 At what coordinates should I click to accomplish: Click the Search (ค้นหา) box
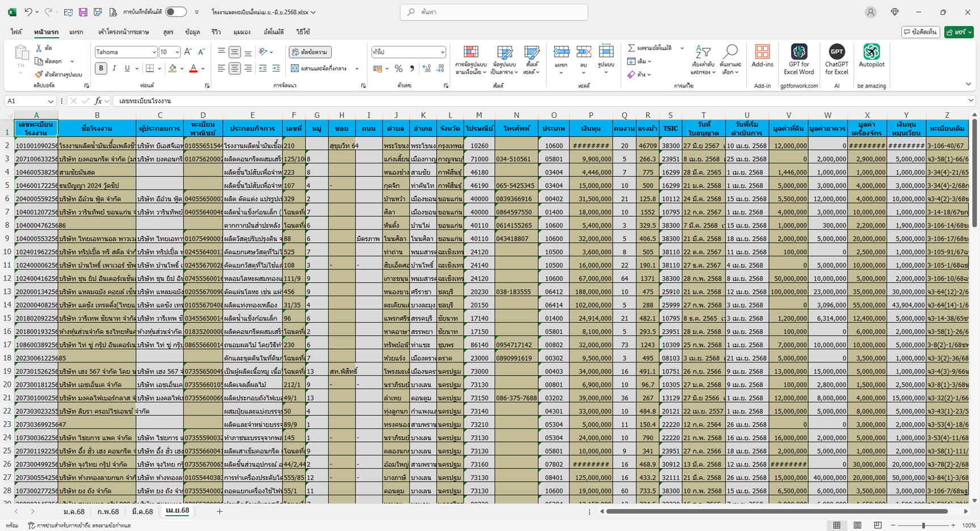tap(494, 12)
